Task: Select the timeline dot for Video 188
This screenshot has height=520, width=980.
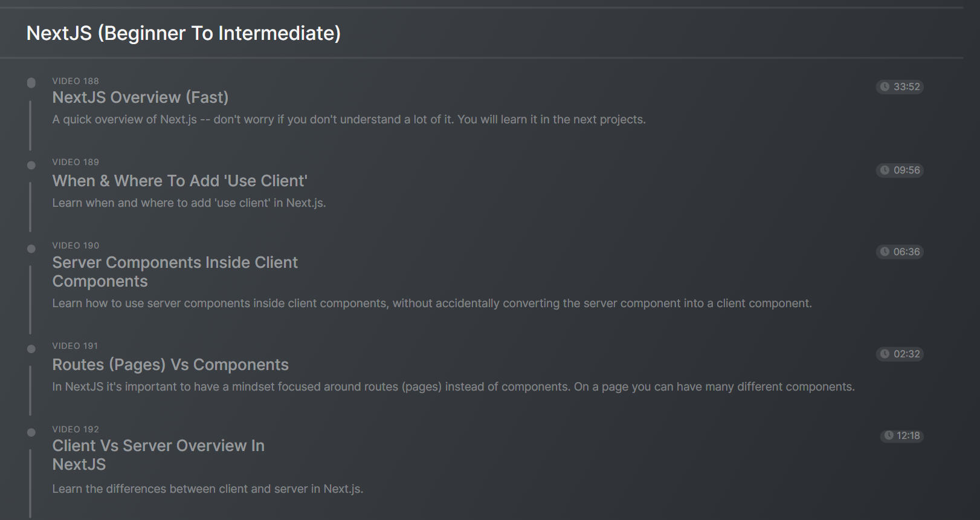Action: [x=31, y=83]
